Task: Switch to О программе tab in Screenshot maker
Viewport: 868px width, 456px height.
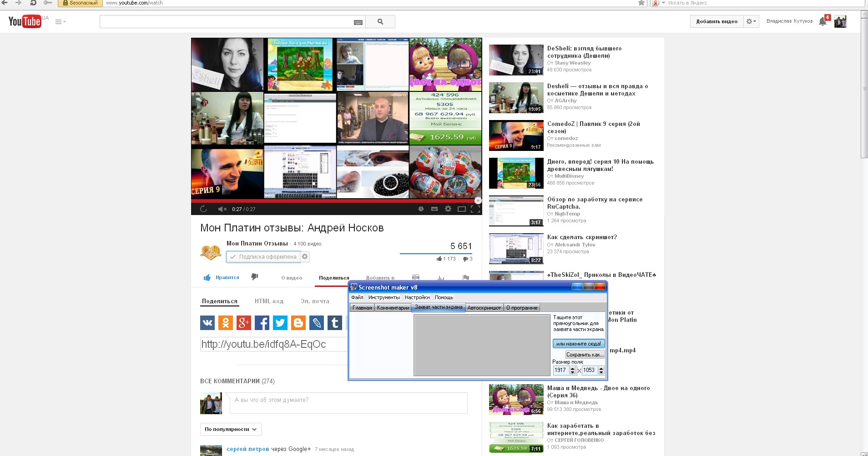Action: (x=522, y=308)
